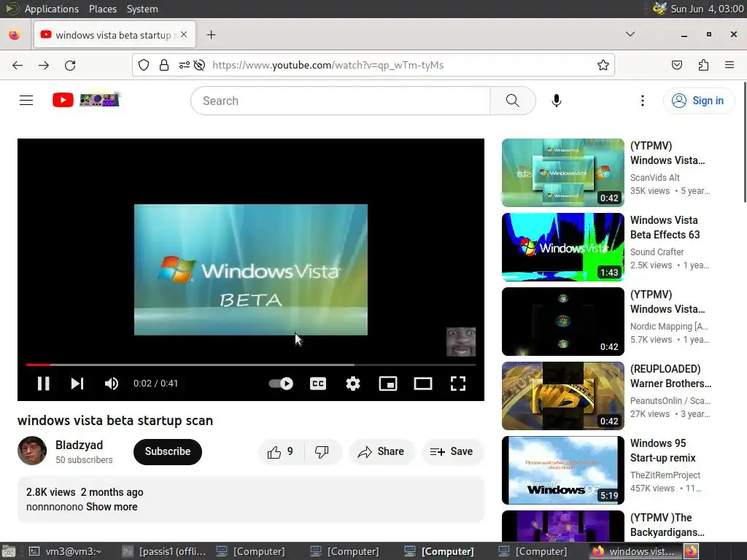Select the windows vista beta startup tab
The width and height of the screenshot is (747, 560).
pyautogui.click(x=115, y=35)
